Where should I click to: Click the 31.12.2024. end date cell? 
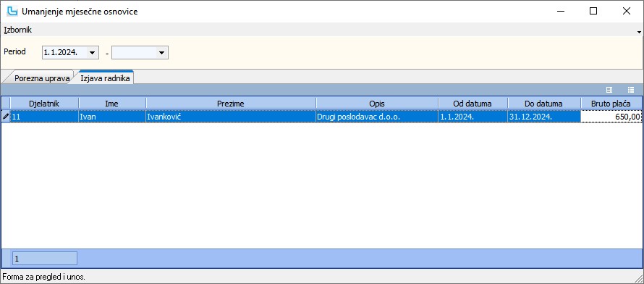click(x=544, y=117)
